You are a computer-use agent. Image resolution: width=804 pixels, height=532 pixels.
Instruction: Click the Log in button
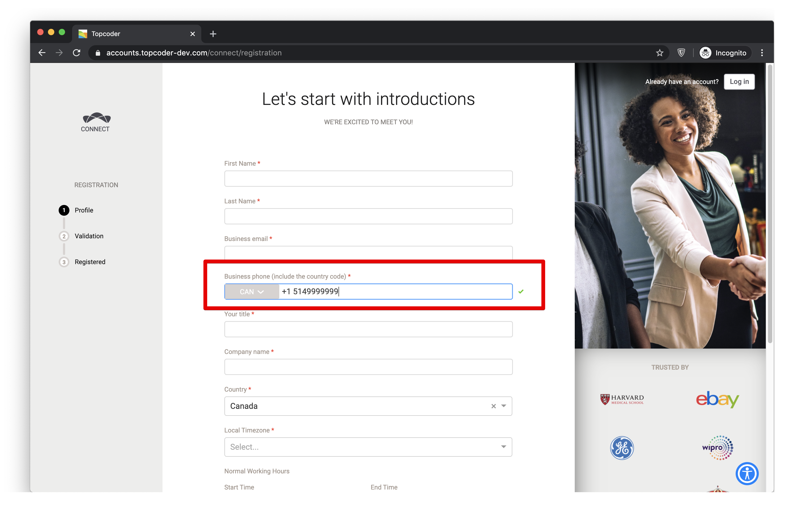click(739, 82)
